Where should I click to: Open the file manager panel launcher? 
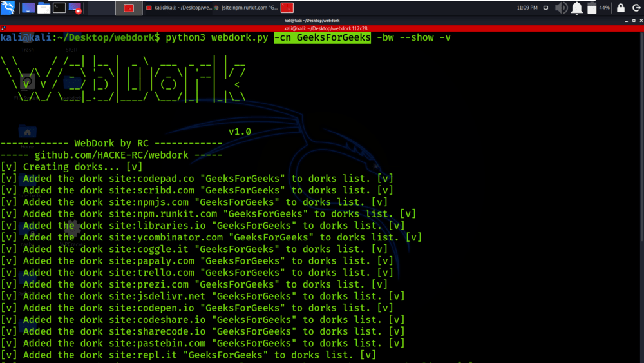click(x=44, y=8)
